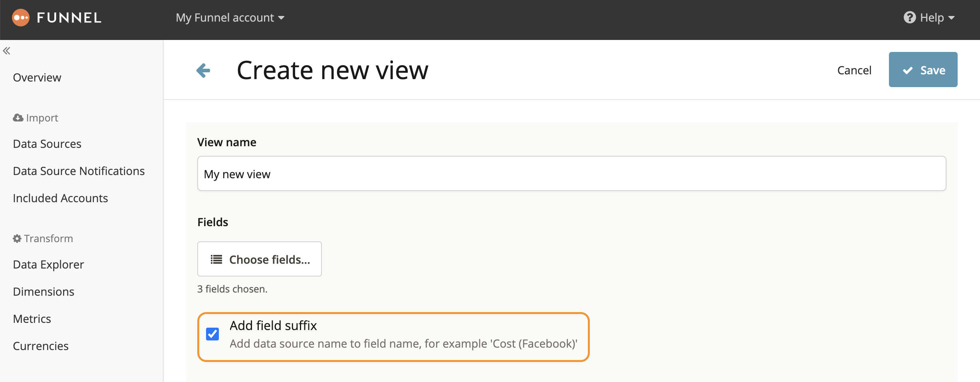The width and height of the screenshot is (980, 382).
Task: Collapse the sidebar with double chevron
Action: pos(6,51)
